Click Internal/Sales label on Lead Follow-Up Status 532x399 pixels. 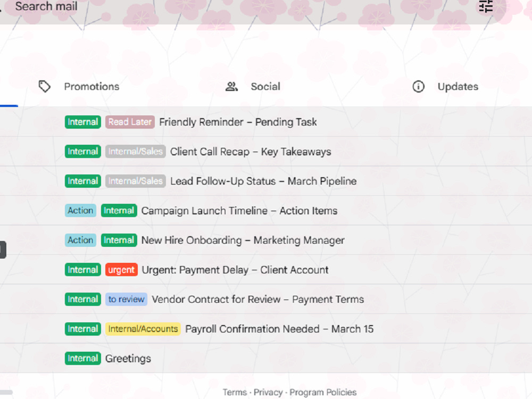(135, 181)
